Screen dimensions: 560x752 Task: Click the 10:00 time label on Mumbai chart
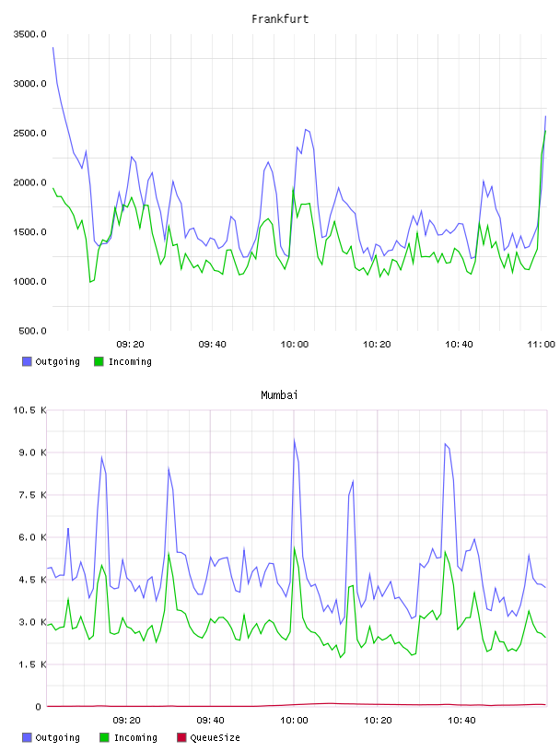294,721
